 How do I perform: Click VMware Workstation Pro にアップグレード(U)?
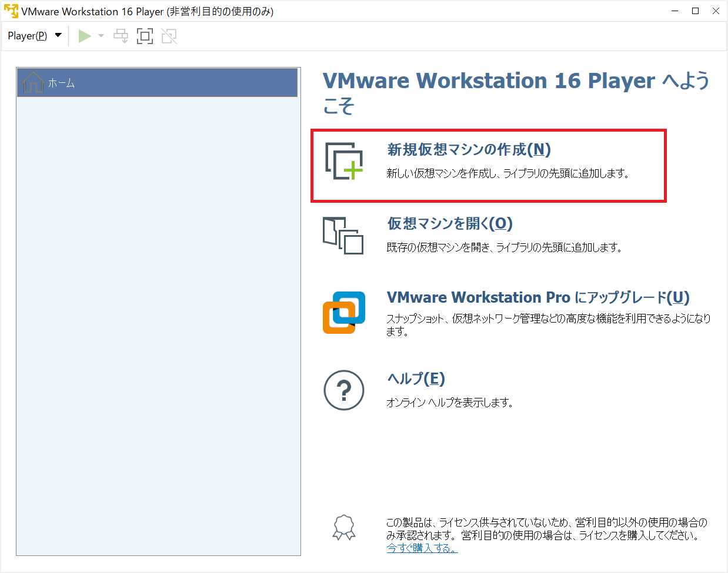(x=538, y=297)
